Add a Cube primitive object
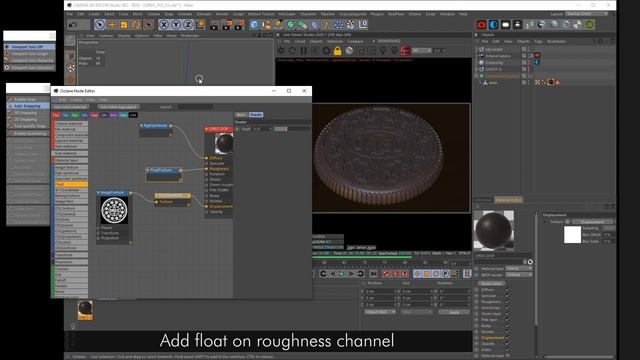Image resolution: width=640 pixels, height=360 pixels. point(254,25)
